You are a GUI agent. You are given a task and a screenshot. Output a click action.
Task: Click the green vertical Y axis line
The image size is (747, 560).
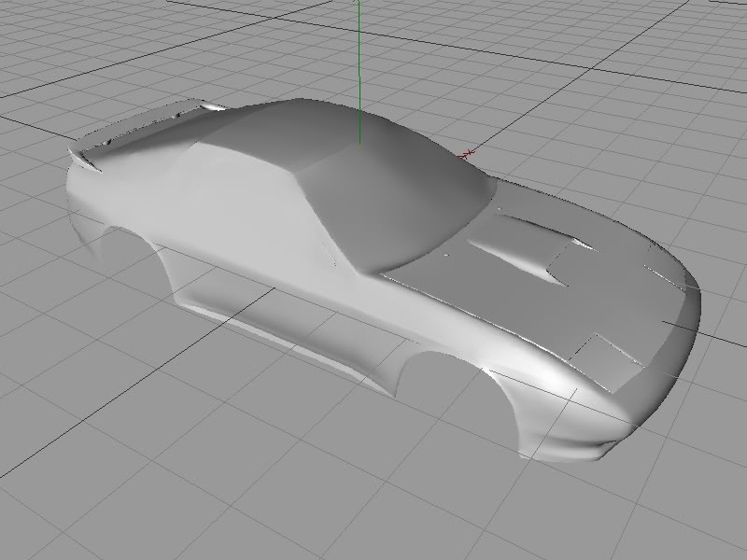pos(359,72)
